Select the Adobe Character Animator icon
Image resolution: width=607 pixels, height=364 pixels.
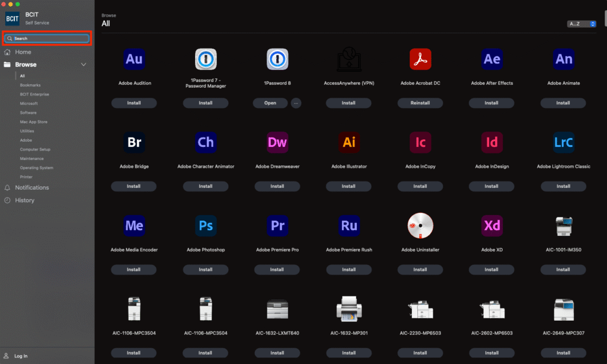tap(206, 142)
